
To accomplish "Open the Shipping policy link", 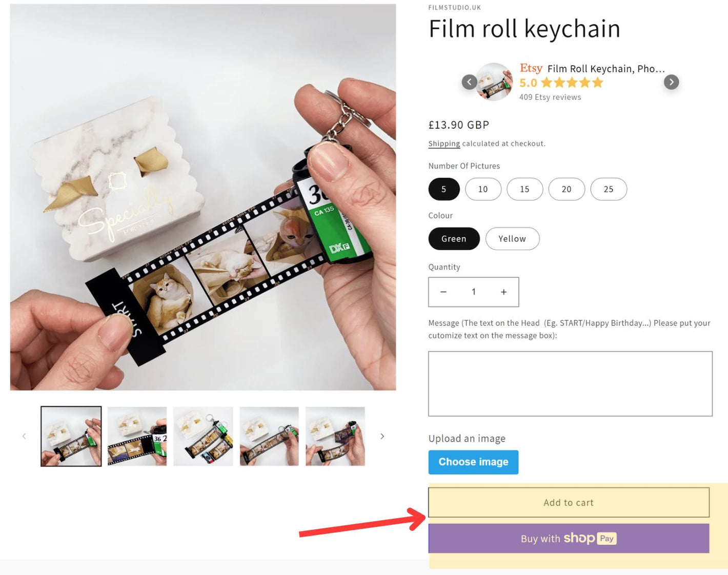I will tap(444, 144).
